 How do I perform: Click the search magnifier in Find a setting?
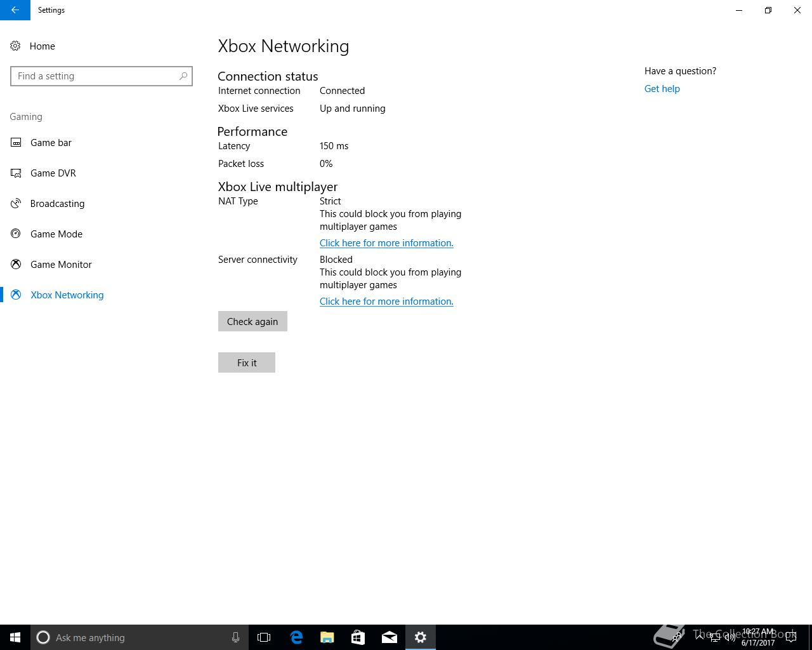tap(183, 76)
